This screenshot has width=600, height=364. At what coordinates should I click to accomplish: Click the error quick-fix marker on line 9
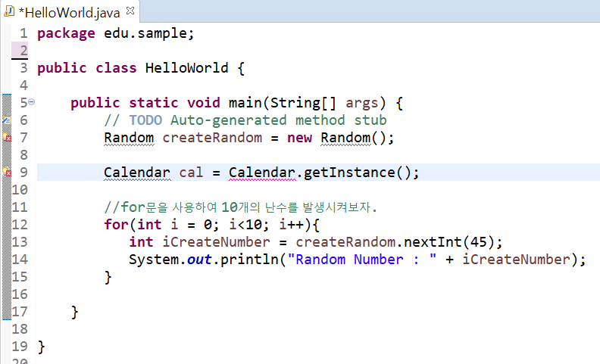click(6, 173)
